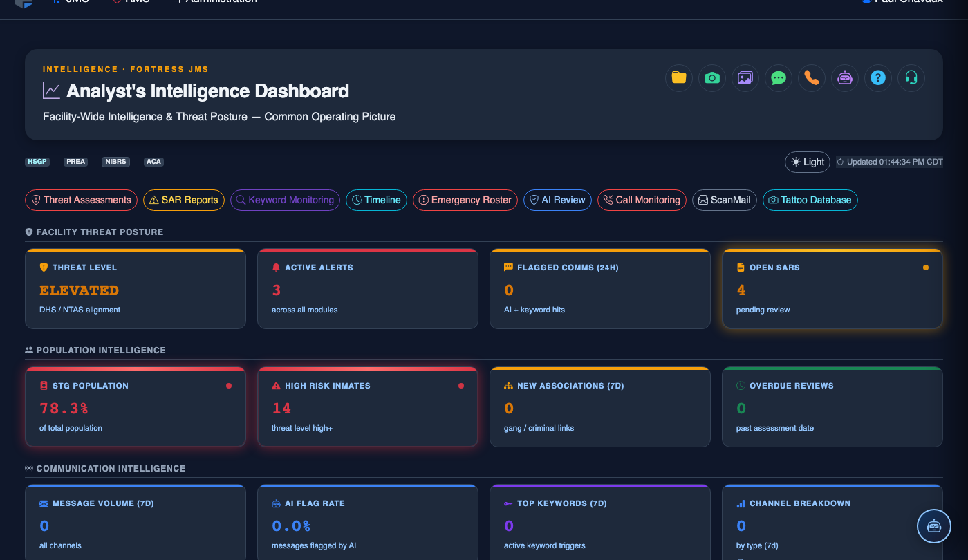968x560 pixels.
Task: Switch to Light theme
Action: [x=808, y=162]
